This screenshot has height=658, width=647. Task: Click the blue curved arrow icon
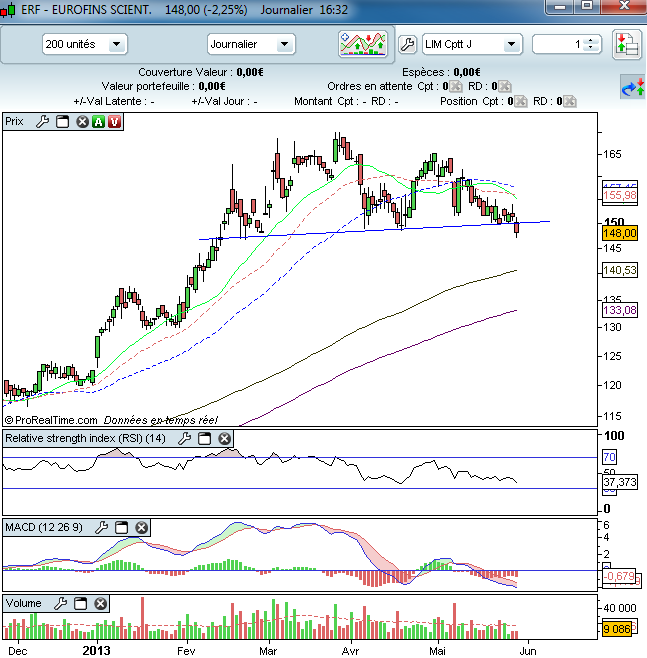[x=633, y=88]
